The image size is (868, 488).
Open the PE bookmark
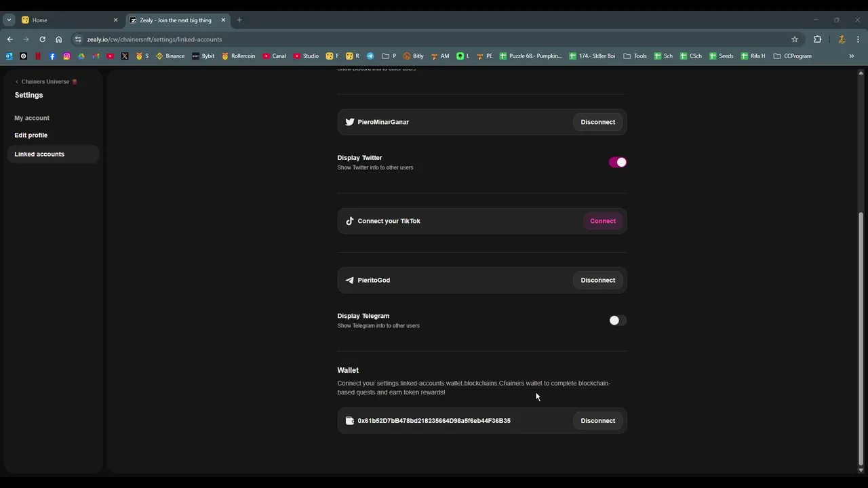coord(485,56)
